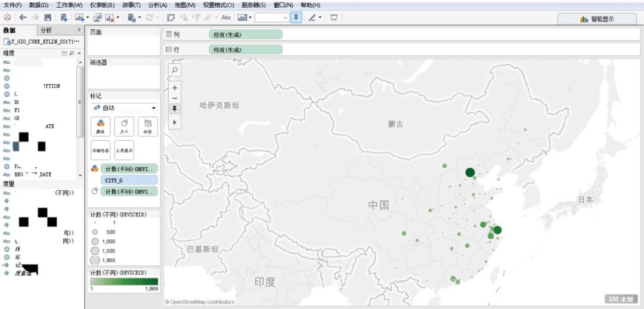The image size is (644, 309).
Task: Open mark type 自动 dropdown
Action: click(124, 107)
